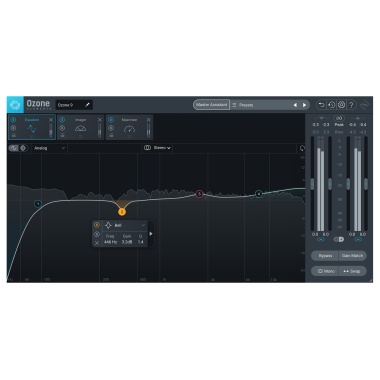Switch to the second EQ view toggle
Screen dimensions: 380x380
(x=23, y=148)
